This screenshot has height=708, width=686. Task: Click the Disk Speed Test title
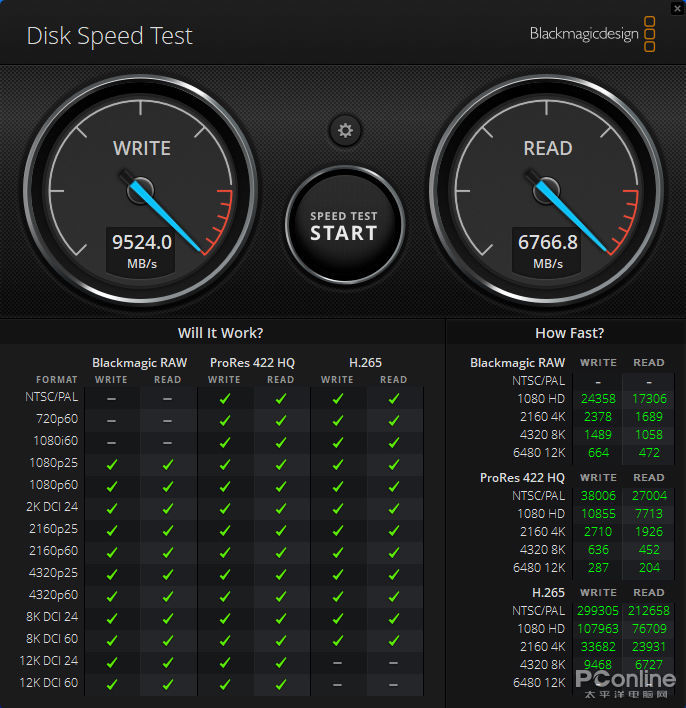pyautogui.click(x=109, y=36)
